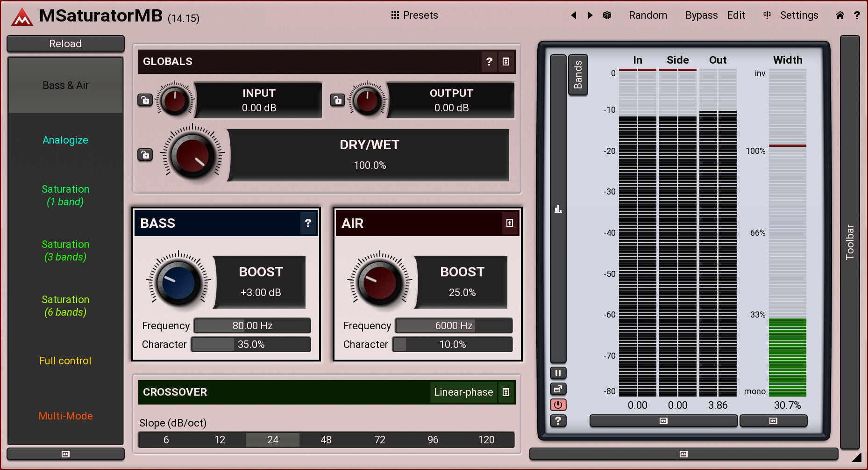Open the Globals help question mark
The image size is (868, 470).
[x=489, y=62]
